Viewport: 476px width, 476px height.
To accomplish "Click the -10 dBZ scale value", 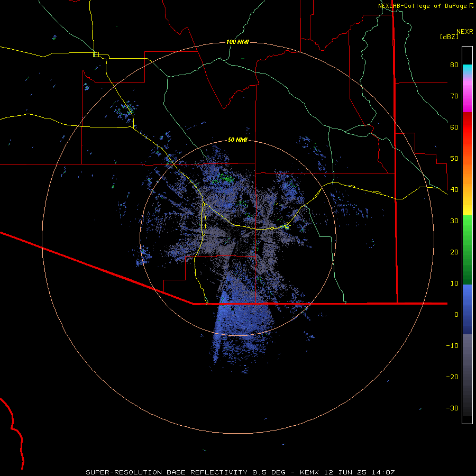I will 452,346.
